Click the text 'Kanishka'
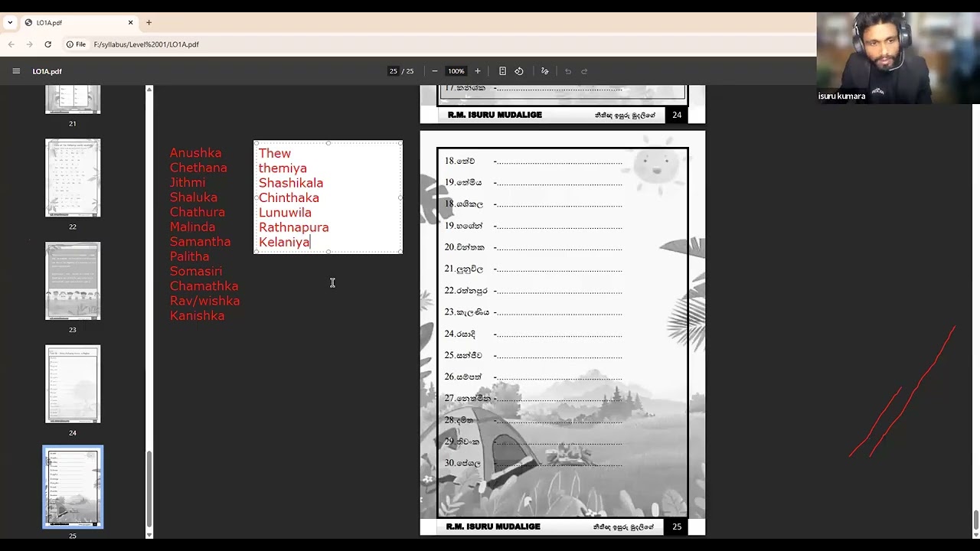 point(198,315)
